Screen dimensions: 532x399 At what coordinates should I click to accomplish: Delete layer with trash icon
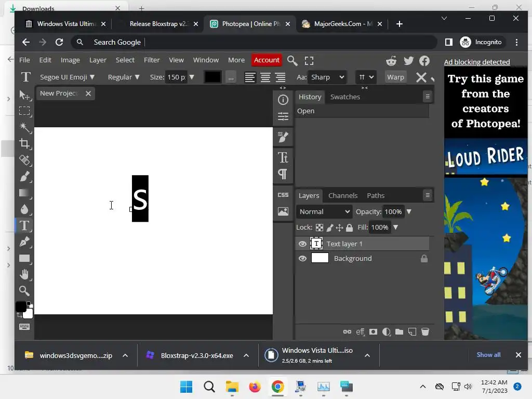pos(425,332)
